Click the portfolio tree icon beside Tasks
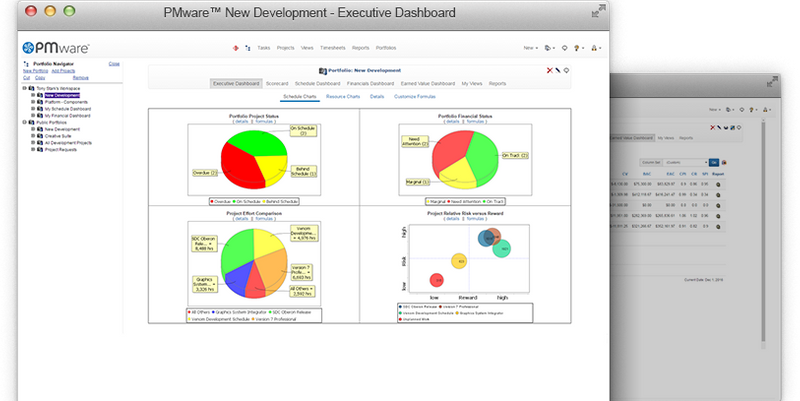The height and width of the screenshot is (401, 800). pyautogui.click(x=247, y=48)
